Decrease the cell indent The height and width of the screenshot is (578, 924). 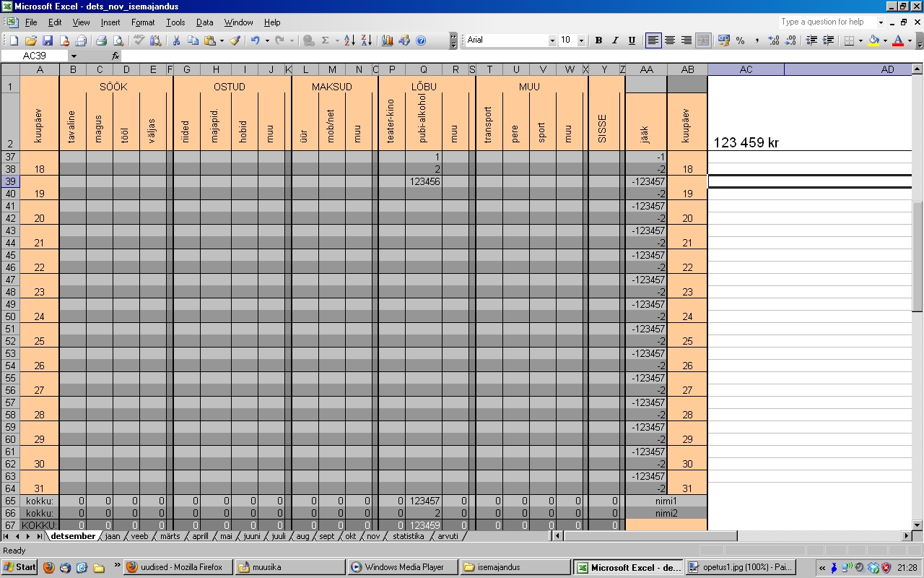pyautogui.click(x=811, y=40)
